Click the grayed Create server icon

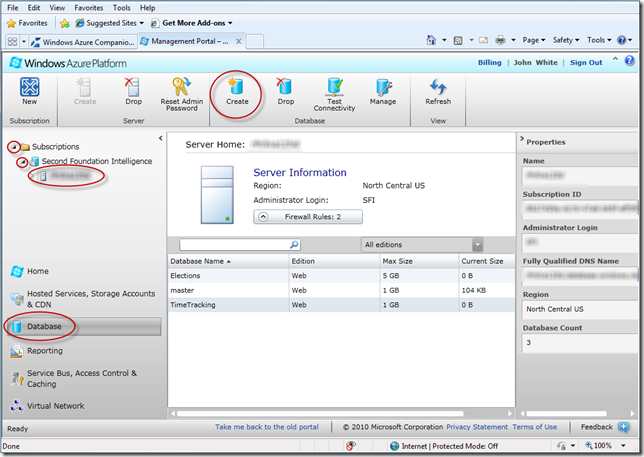point(85,87)
